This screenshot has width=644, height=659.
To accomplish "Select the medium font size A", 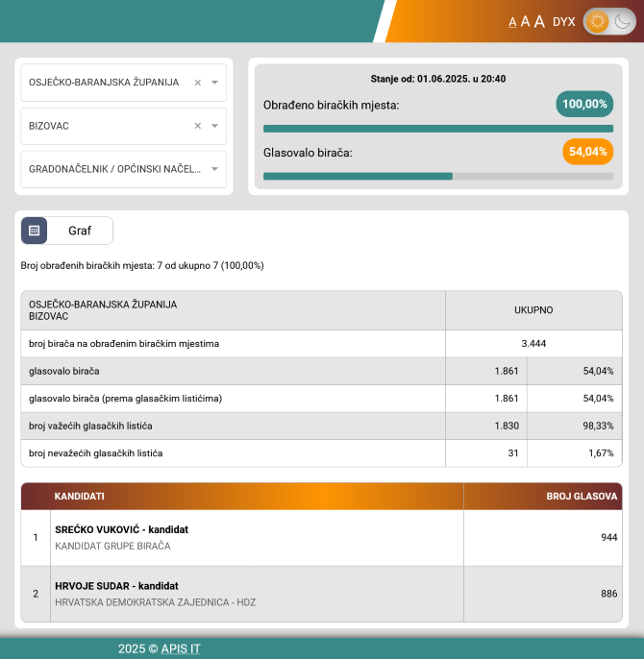I will (x=525, y=22).
